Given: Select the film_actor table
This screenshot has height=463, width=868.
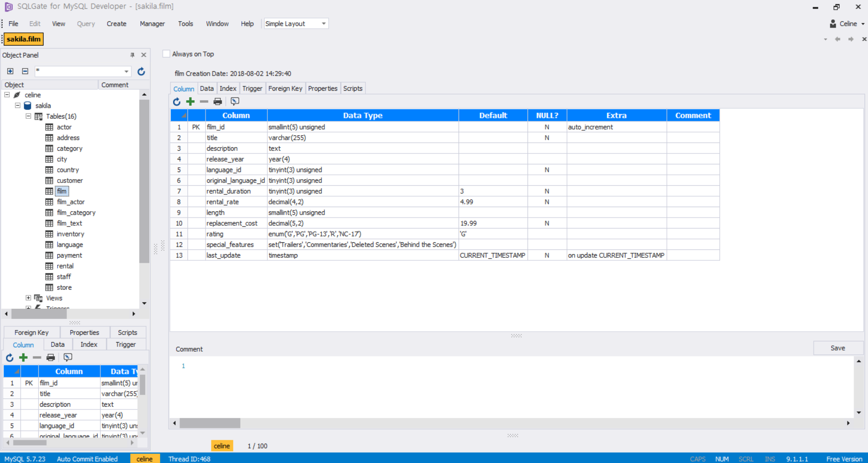Looking at the screenshot, I should (x=71, y=202).
